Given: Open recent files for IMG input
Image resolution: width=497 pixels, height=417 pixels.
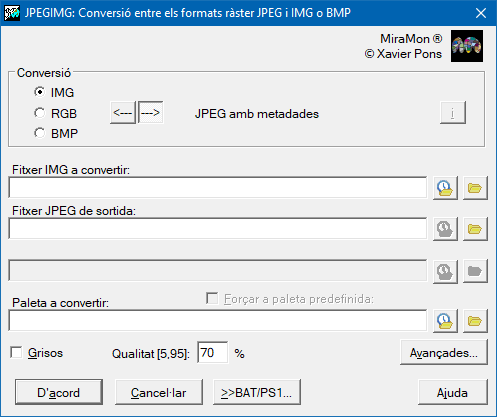Looking at the screenshot, I should [x=445, y=188].
